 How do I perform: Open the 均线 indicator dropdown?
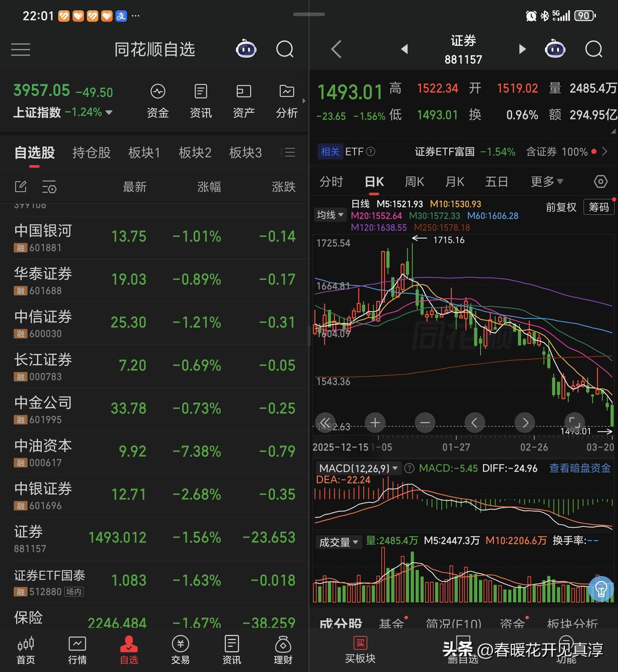coord(331,215)
